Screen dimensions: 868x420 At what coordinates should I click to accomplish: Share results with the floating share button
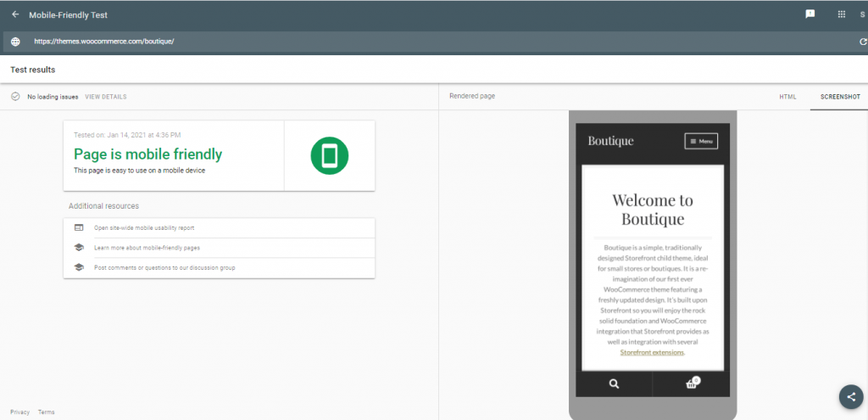(x=851, y=397)
